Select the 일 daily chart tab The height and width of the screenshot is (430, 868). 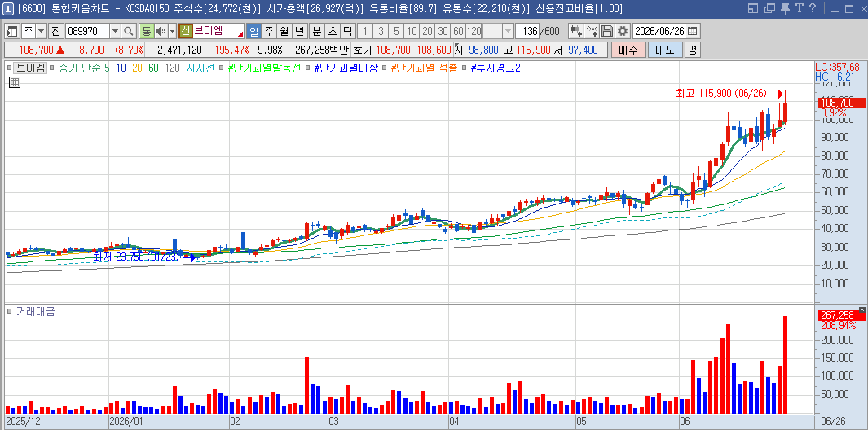tap(253, 31)
